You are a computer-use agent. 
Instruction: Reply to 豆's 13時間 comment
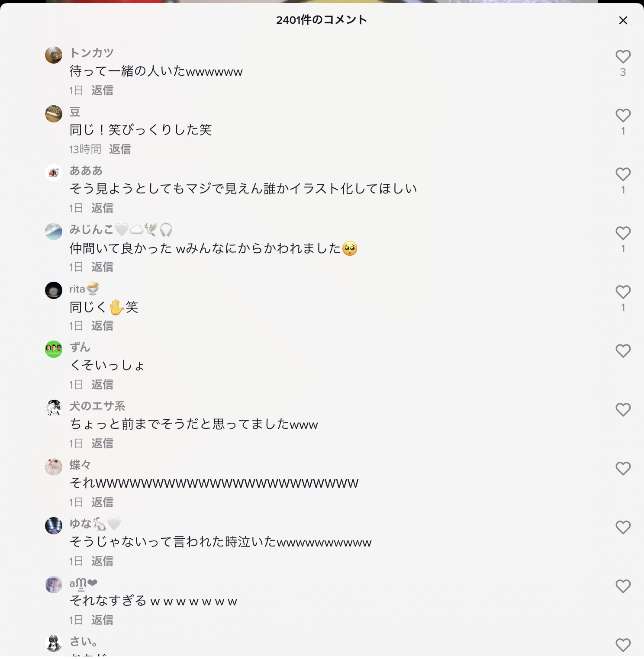click(x=120, y=149)
